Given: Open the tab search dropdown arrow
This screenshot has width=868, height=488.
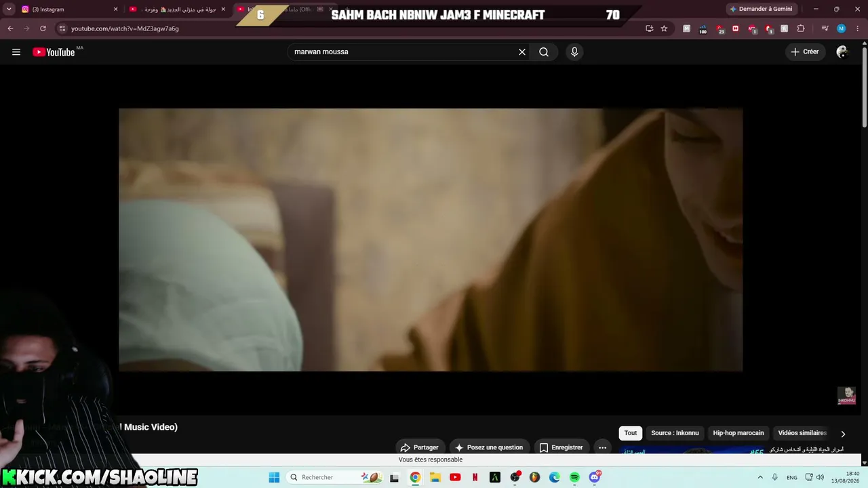Looking at the screenshot, I should point(9,9).
